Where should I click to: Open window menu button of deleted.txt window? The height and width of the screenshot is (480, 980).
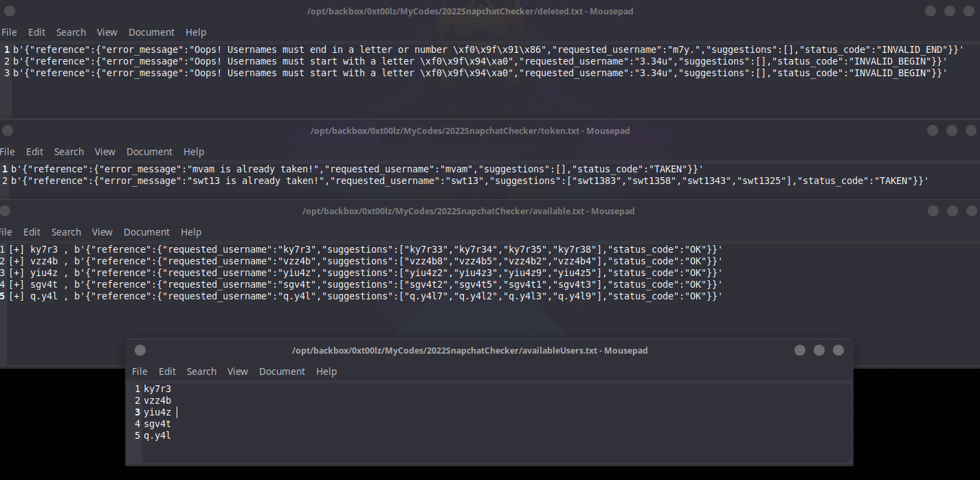(x=10, y=11)
